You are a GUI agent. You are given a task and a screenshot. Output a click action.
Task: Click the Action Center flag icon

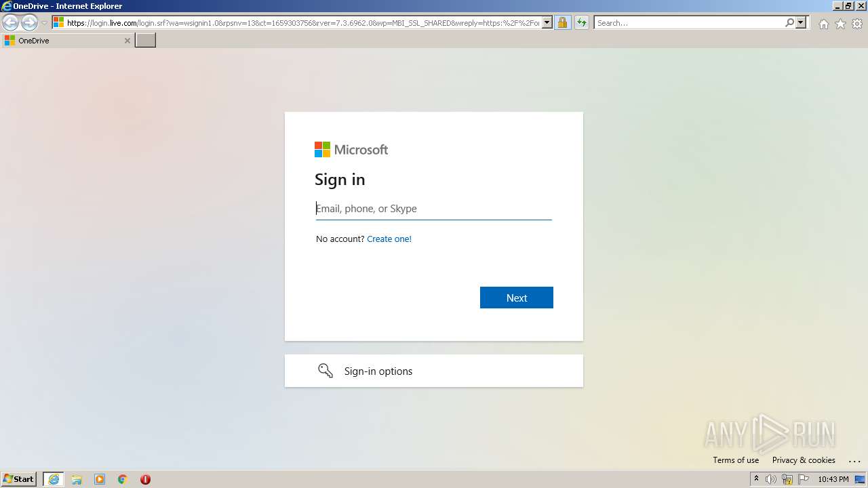coord(804,479)
